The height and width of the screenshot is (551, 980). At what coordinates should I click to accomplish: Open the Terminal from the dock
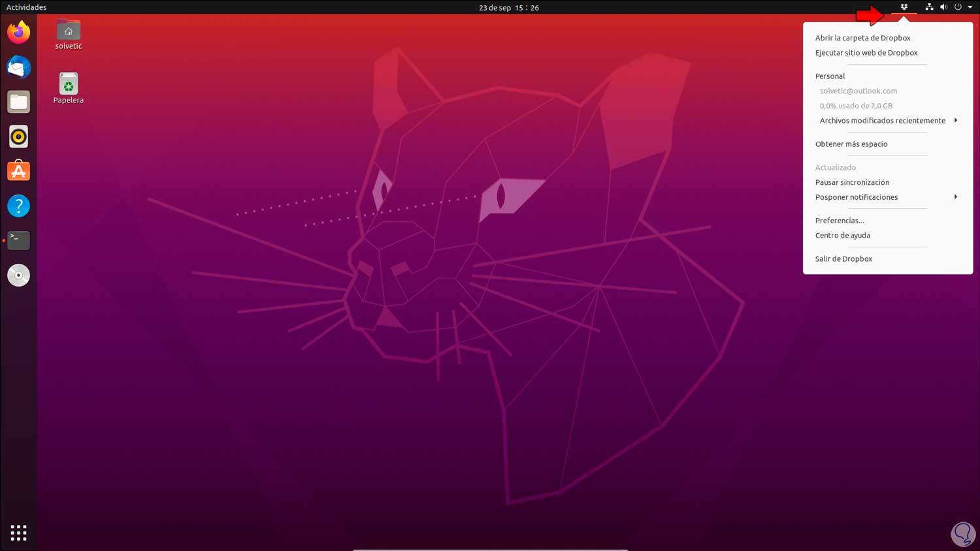click(18, 240)
